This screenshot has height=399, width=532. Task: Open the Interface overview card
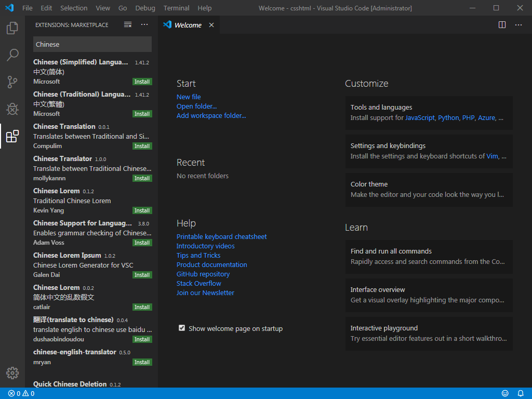[x=429, y=295]
